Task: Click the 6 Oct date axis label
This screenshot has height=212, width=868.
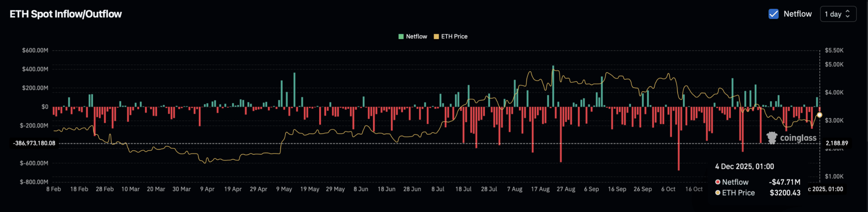Action: coord(668,189)
